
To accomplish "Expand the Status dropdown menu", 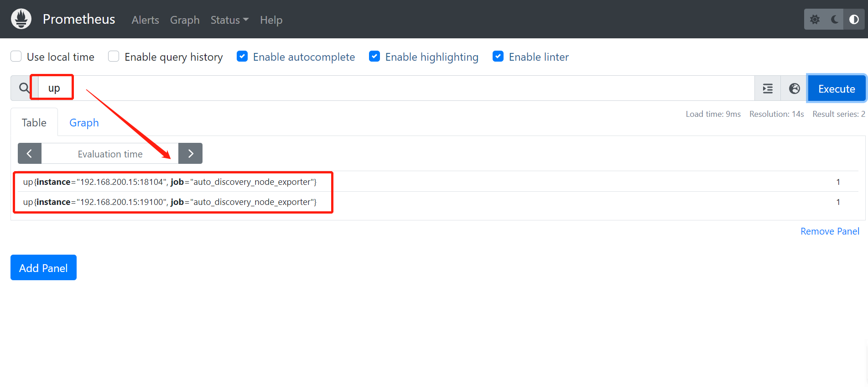I will click(229, 20).
